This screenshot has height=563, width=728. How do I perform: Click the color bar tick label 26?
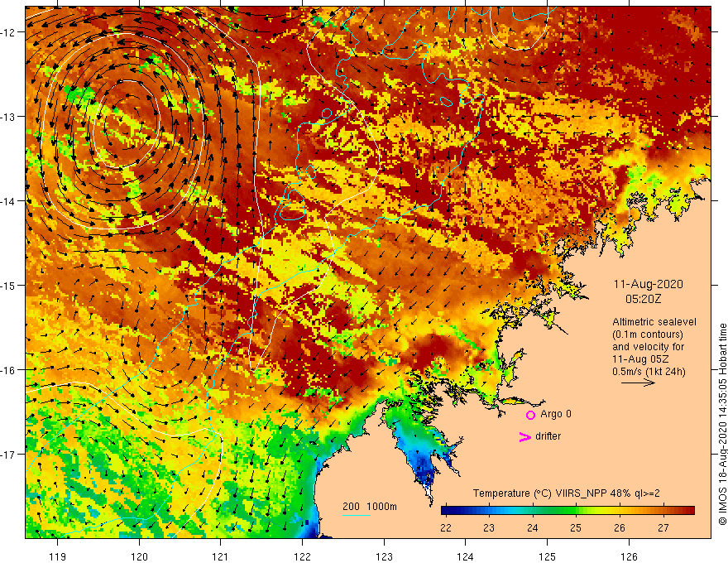[x=620, y=527]
